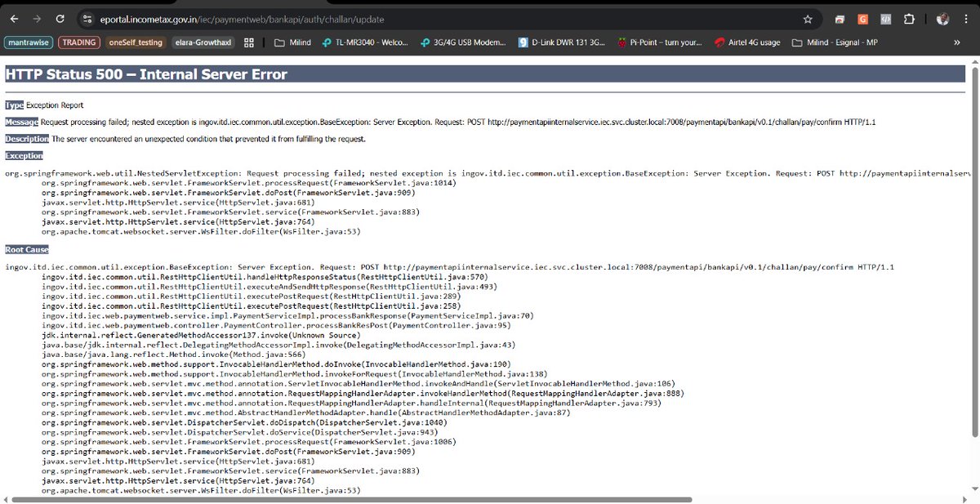Open the stacked-windows extension icon
The width and height of the screenshot is (980, 504).
[x=840, y=19]
